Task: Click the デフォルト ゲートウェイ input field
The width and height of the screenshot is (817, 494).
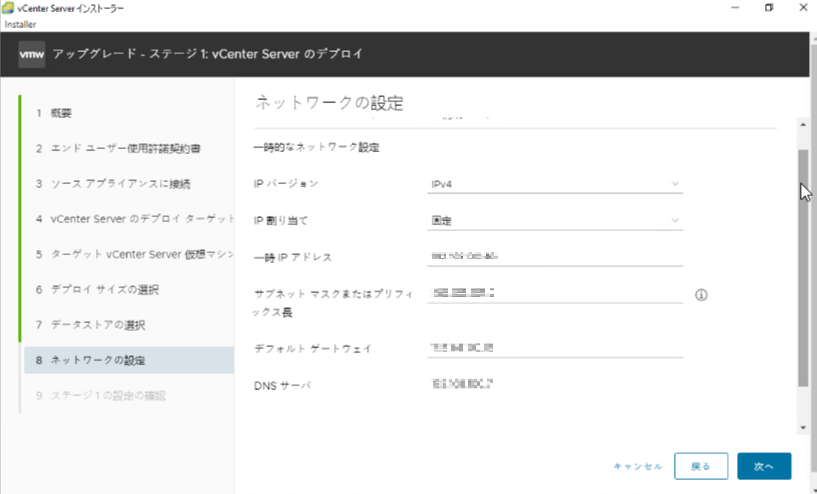Action: pos(554,348)
